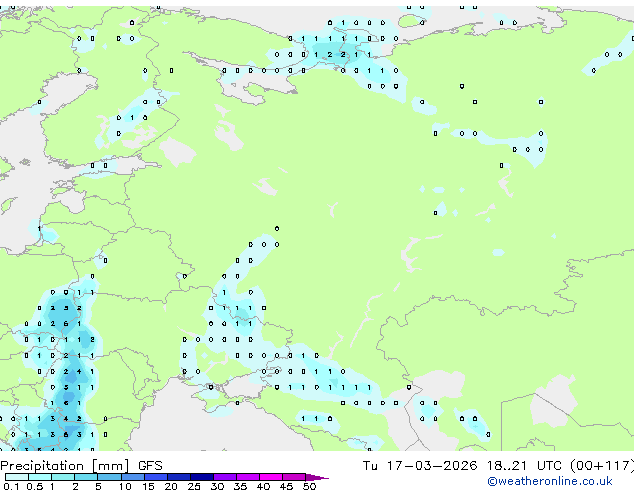Click the '(00+117)' forecast offset text
Screen dimensions: 634x490
coord(602,466)
